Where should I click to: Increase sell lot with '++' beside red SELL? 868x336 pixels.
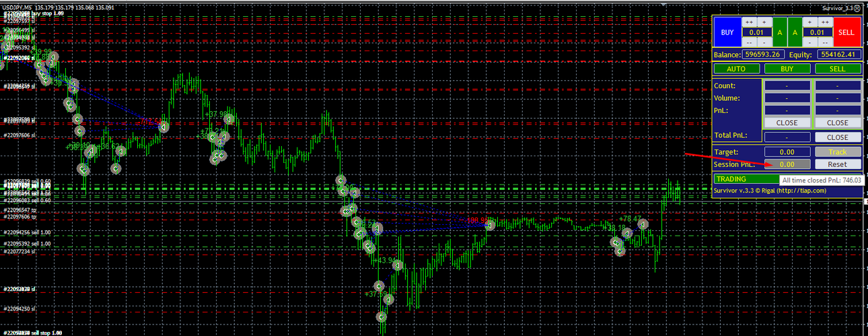(825, 22)
